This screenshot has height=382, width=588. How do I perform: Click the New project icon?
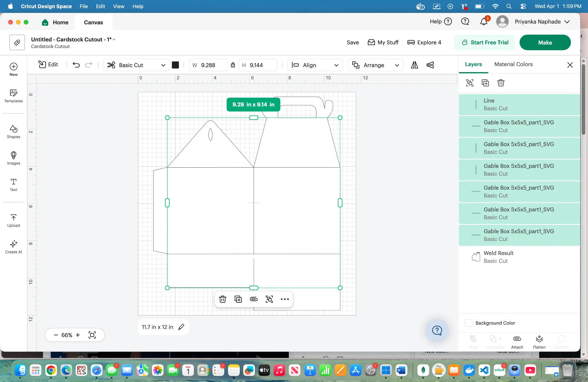click(13, 70)
